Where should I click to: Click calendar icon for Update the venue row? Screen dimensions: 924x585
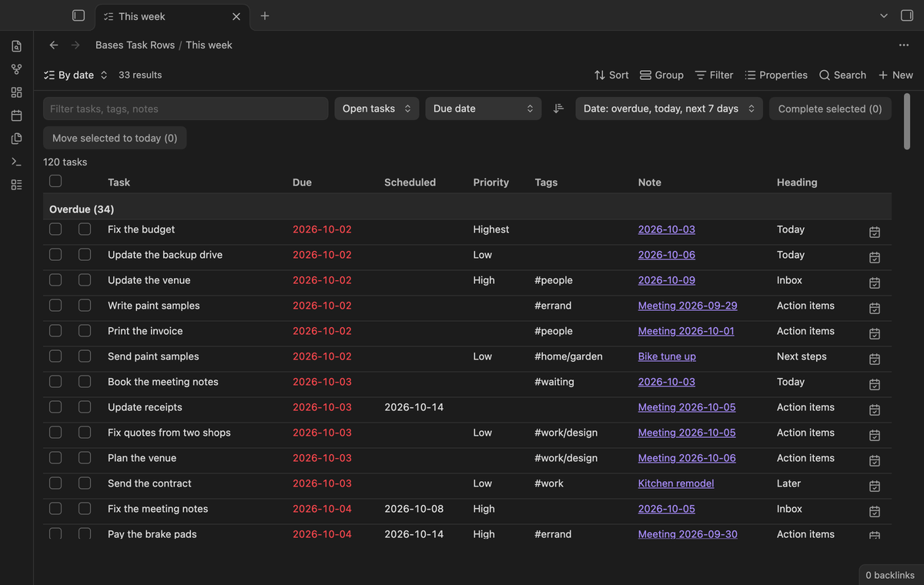pos(875,282)
